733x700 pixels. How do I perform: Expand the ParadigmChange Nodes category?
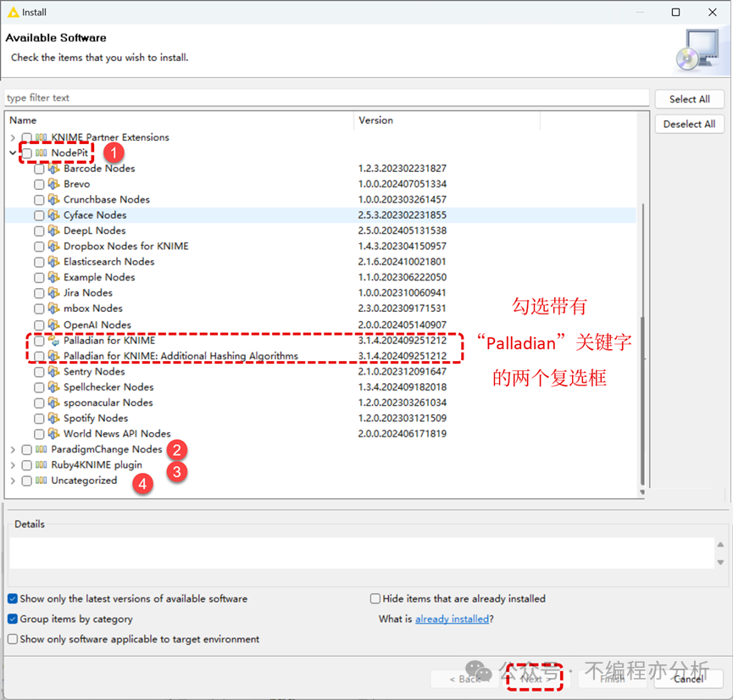[x=13, y=449]
